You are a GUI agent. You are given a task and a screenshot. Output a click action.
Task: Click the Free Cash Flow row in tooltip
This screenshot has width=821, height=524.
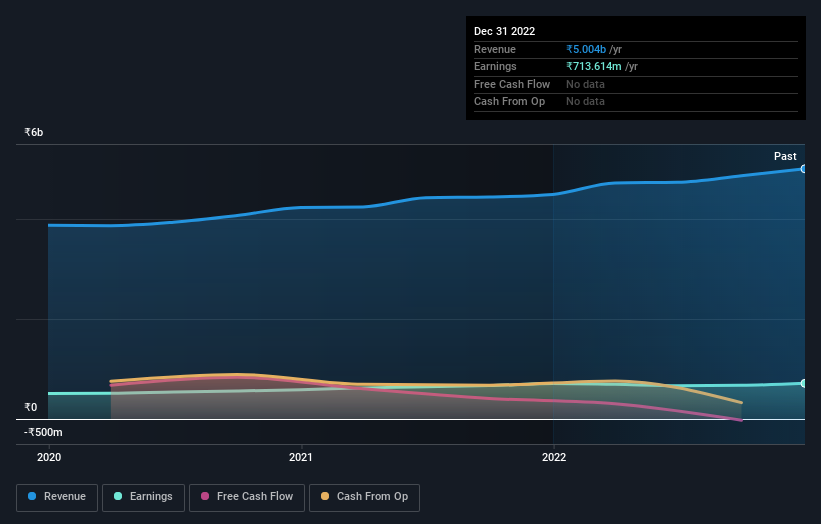point(636,84)
